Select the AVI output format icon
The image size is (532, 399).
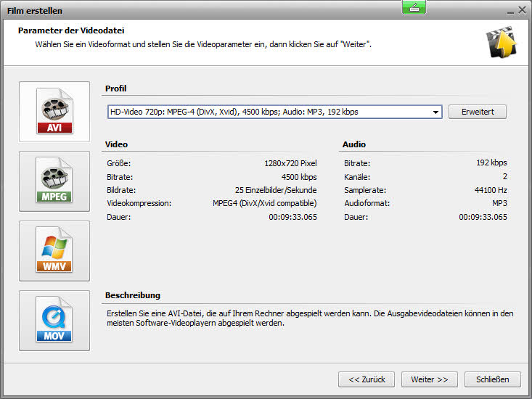(54, 112)
